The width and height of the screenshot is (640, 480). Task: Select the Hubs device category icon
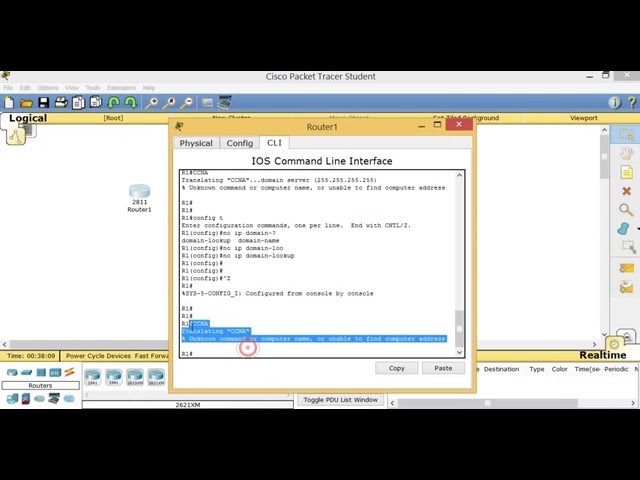pos(41,372)
